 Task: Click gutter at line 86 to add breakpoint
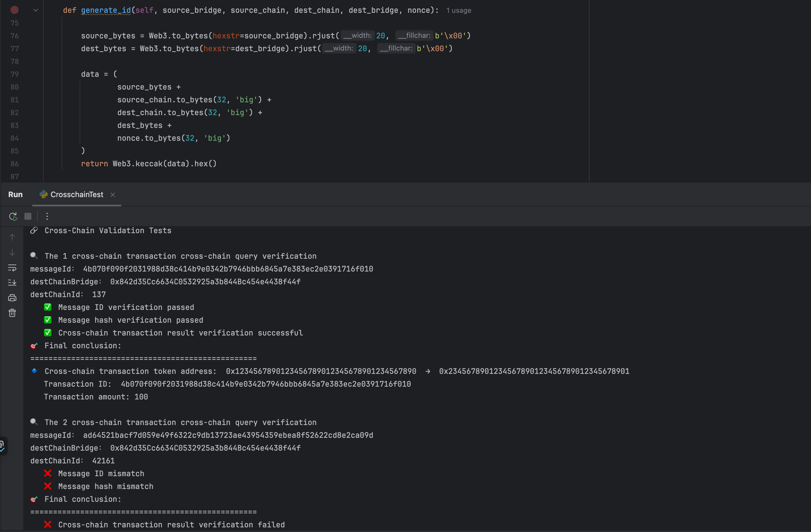coord(14,164)
